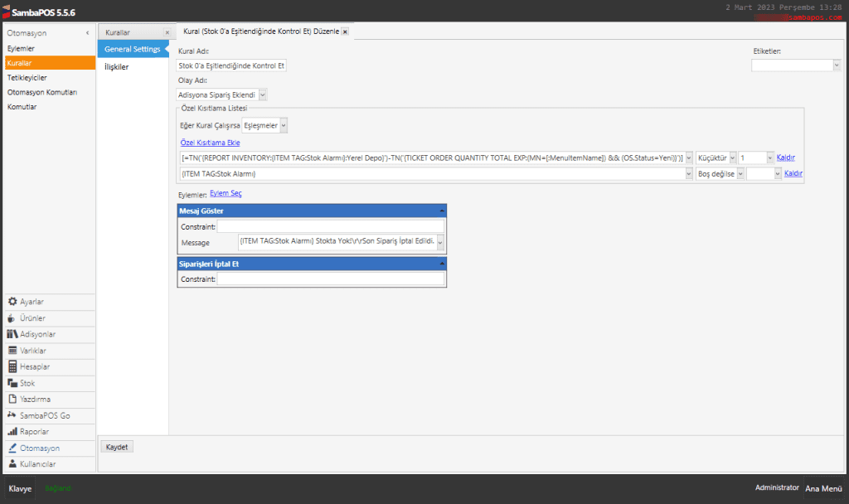
Task: Click the Kural Adı text field
Action: (x=231, y=65)
